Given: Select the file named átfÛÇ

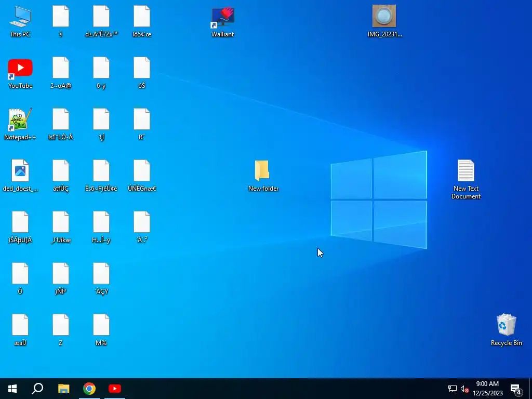Looking at the screenshot, I should point(60,176).
